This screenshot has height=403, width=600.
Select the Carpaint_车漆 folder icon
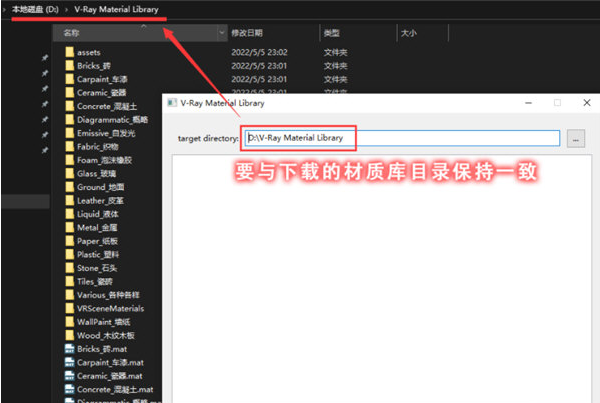70,79
